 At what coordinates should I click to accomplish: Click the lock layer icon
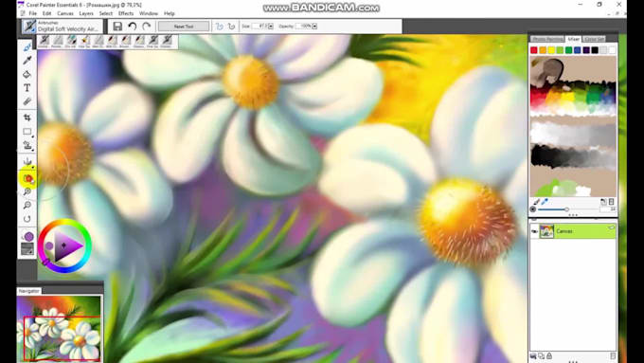coord(549,356)
